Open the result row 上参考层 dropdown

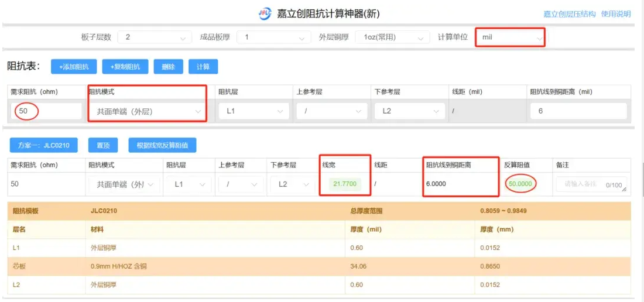coord(241,184)
